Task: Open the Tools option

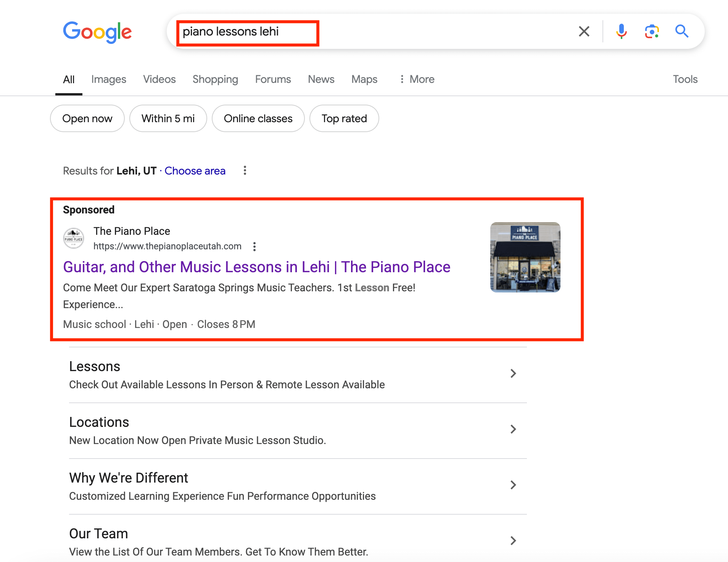Action: tap(685, 79)
